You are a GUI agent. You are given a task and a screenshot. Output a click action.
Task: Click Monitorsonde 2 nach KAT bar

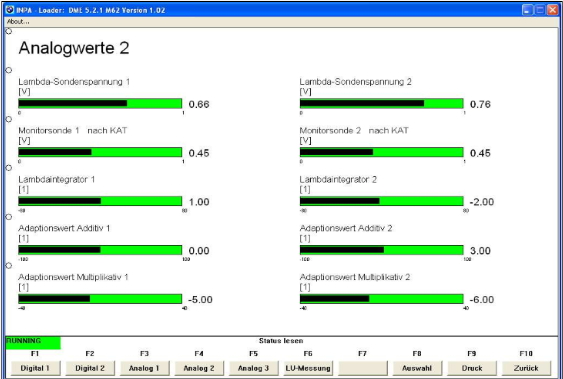click(382, 153)
